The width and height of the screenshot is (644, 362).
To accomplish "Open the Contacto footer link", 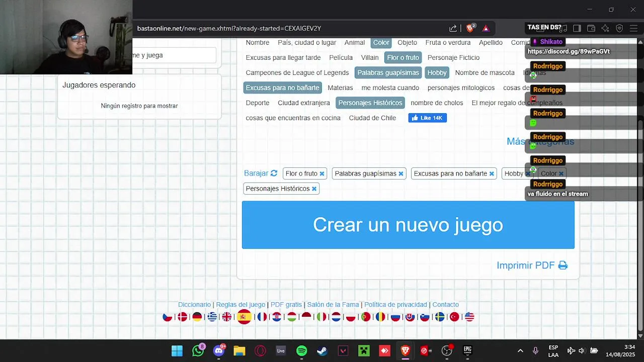I will click(446, 305).
